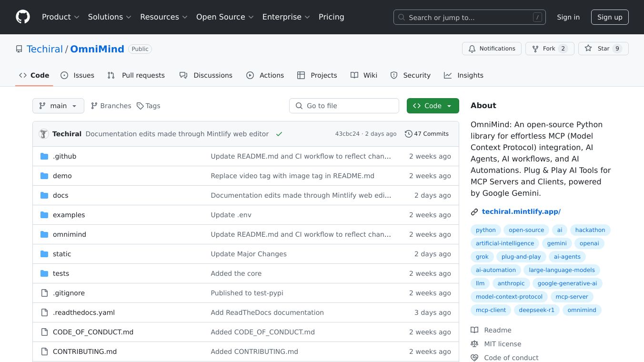Image resolution: width=644 pixels, height=362 pixels.
Task: Click the GitHub logo icon
Action: [x=22, y=17]
